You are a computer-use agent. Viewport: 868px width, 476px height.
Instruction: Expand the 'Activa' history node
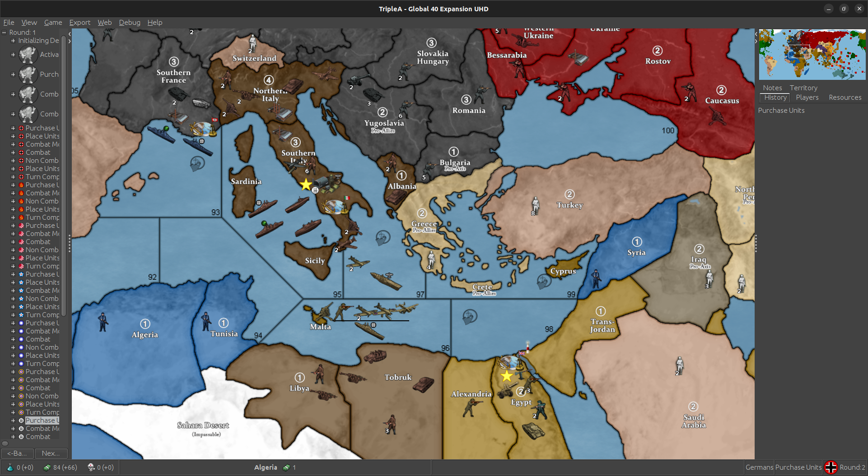pyautogui.click(x=13, y=55)
